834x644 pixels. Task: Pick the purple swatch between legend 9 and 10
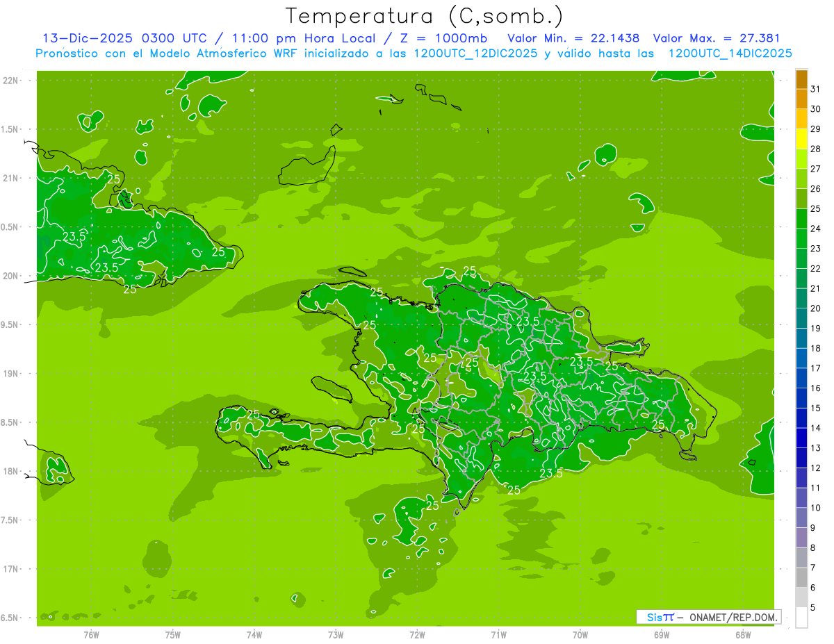pyautogui.click(x=801, y=518)
